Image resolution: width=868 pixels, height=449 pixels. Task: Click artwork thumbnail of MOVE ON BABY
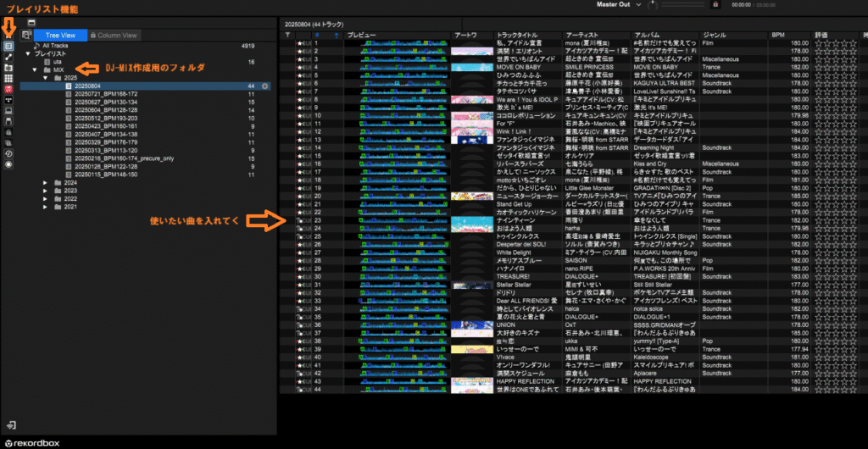[x=472, y=67]
